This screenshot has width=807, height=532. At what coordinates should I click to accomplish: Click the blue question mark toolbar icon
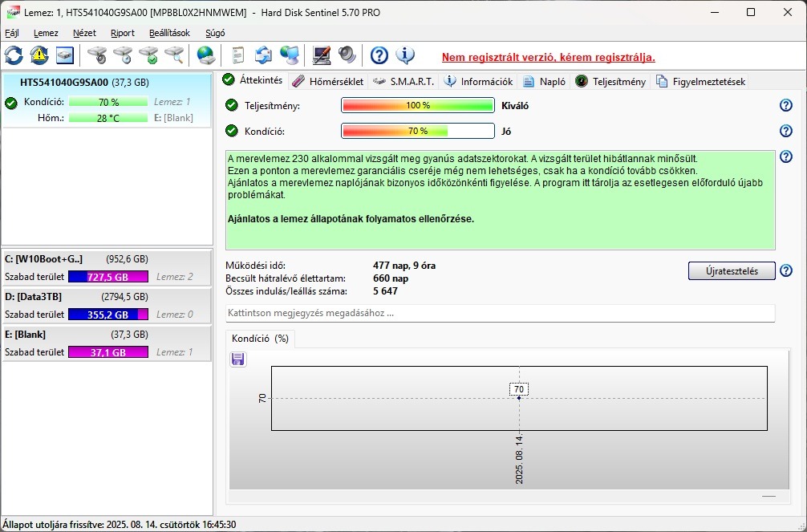point(379,55)
